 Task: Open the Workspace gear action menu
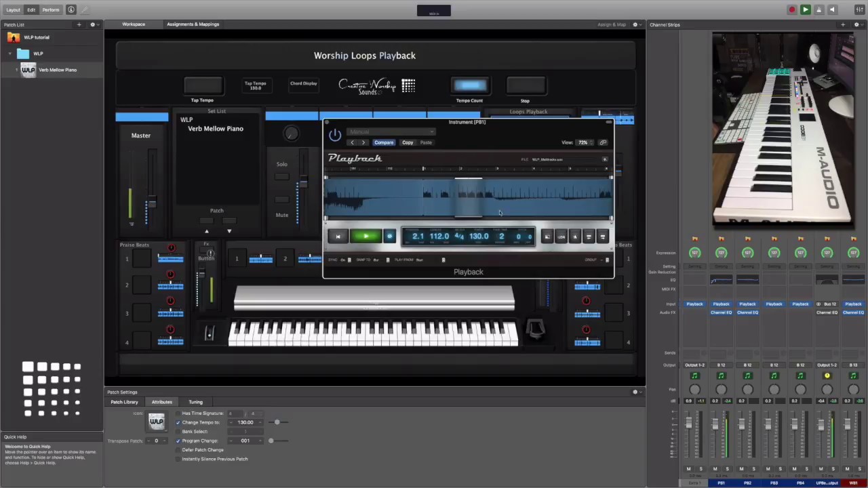pyautogui.click(x=637, y=24)
